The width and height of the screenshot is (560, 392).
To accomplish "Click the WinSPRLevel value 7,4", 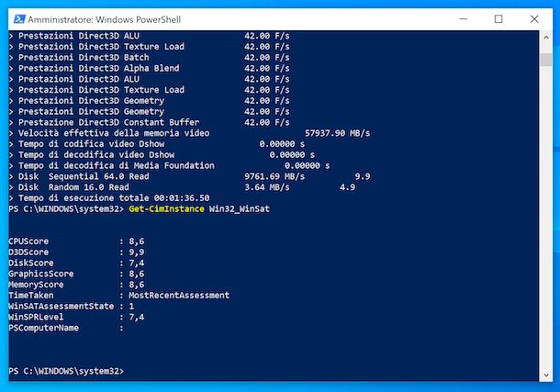I will [137, 317].
